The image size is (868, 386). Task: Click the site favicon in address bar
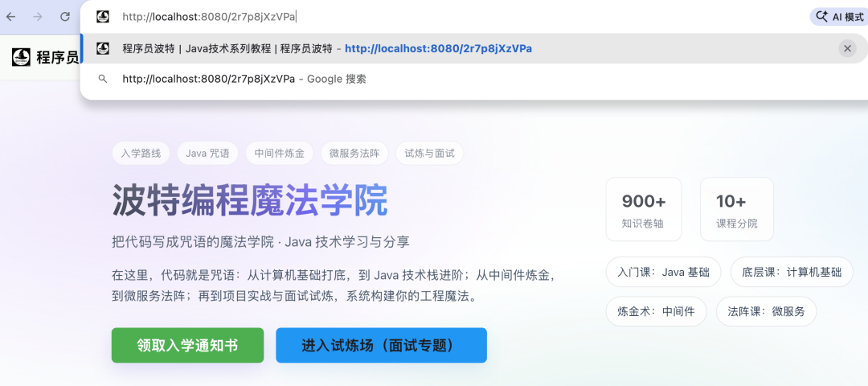coord(102,17)
